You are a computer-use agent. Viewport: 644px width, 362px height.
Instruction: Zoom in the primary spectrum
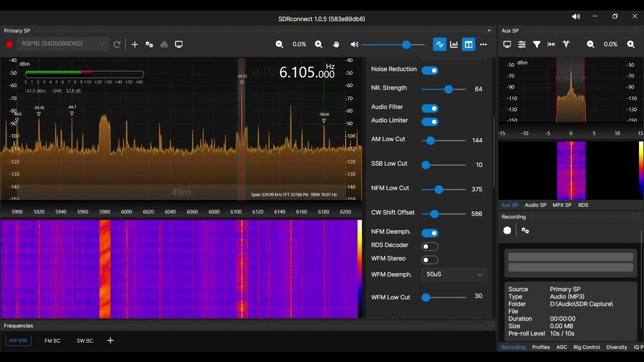pyautogui.click(x=318, y=44)
